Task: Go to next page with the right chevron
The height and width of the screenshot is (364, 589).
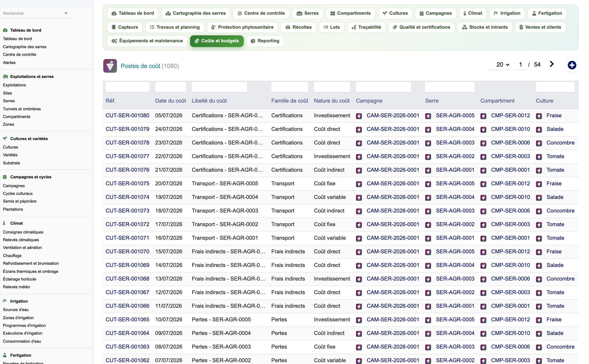Action: point(551,64)
